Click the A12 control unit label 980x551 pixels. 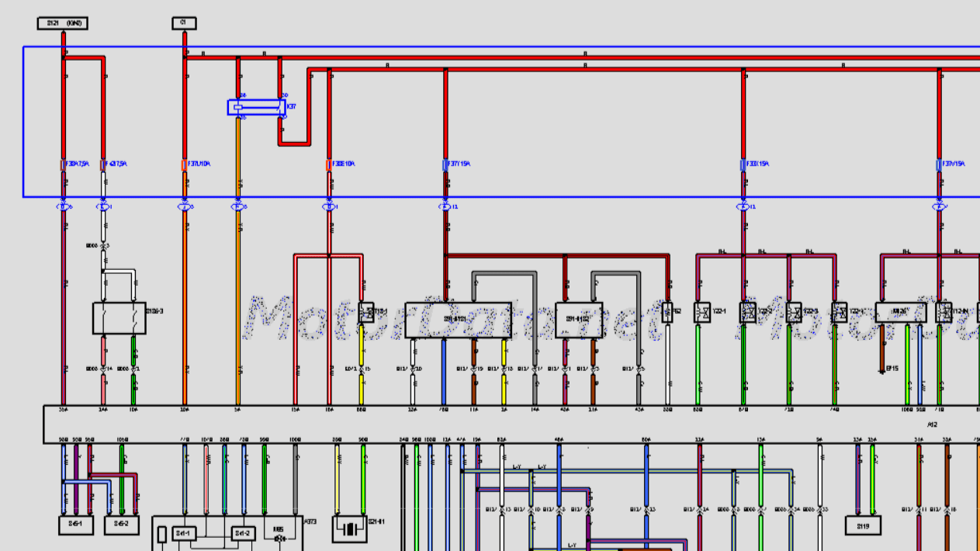[932, 424]
